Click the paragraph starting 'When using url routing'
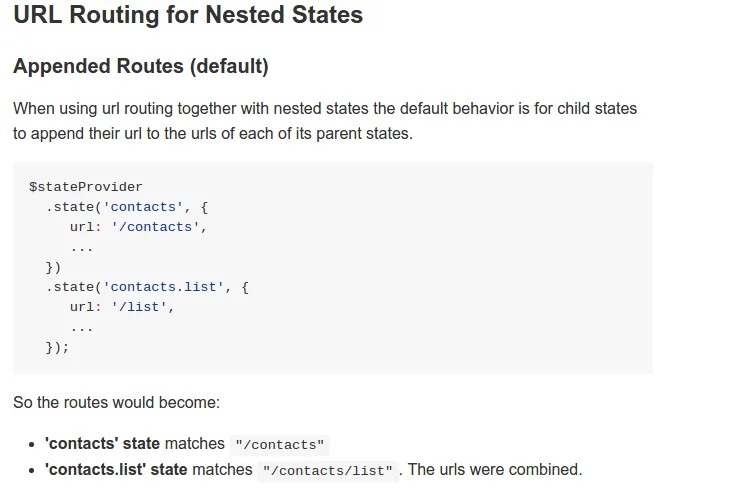Image resolution: width=734 pixels, height=493 pixels. pyautogui.click(x=325, y=121)
